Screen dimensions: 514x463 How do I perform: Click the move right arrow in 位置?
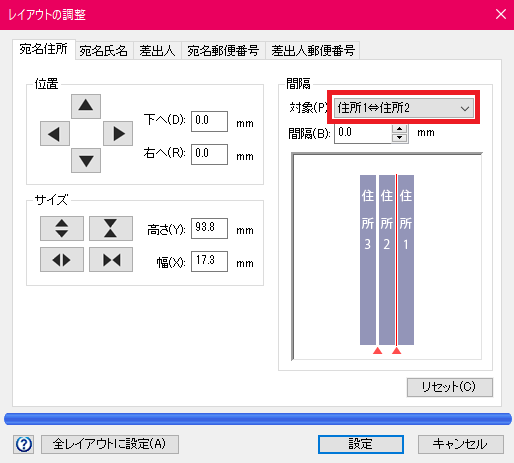point(118,134)
